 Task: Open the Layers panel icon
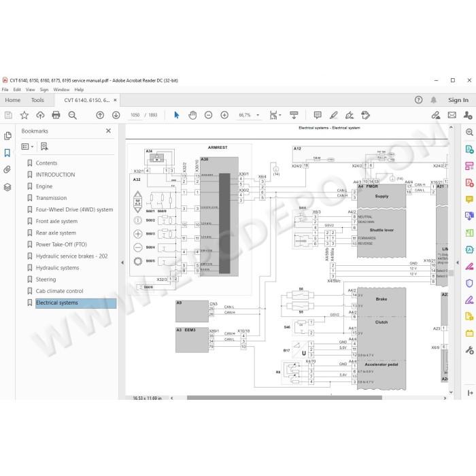pyautogui.click(x=7, y=187)
